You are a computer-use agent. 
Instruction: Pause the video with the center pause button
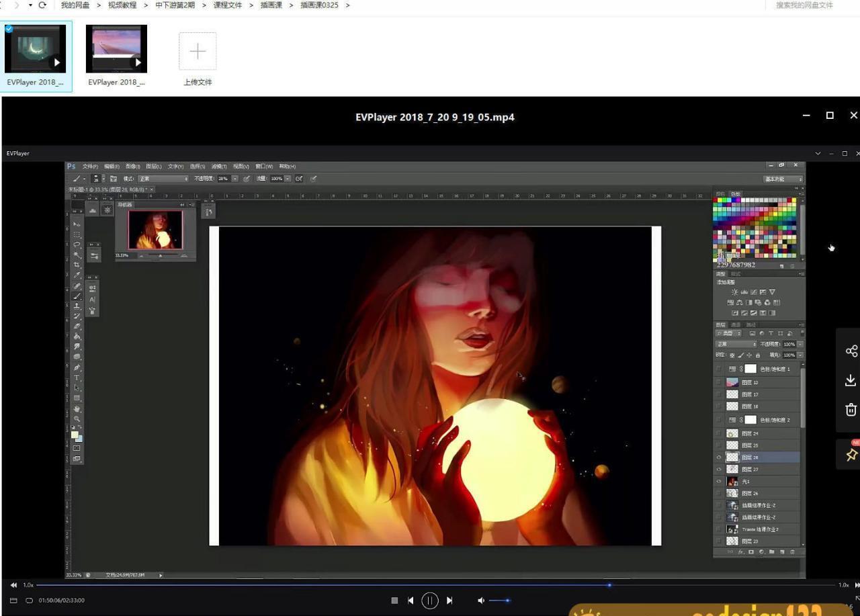(429, 601)
